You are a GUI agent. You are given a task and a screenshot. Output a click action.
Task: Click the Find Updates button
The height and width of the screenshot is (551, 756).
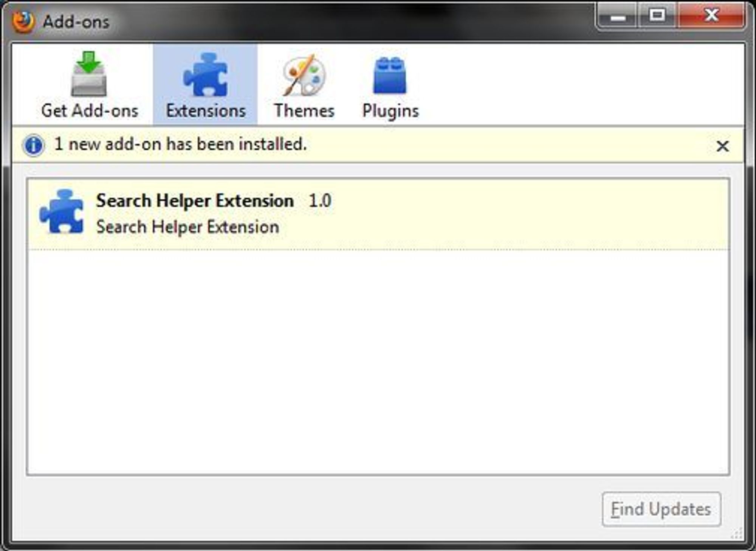(661, 509)
